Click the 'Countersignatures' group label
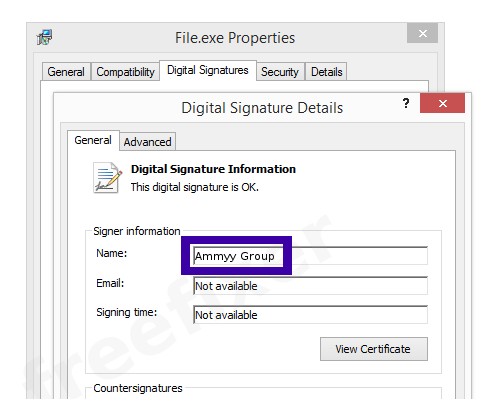The height and width of the screenshot is (399, 481). (x=138, y=388)
